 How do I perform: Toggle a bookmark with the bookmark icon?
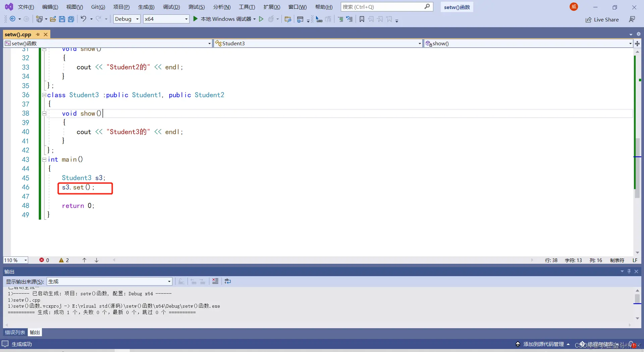tap(362, 19)
